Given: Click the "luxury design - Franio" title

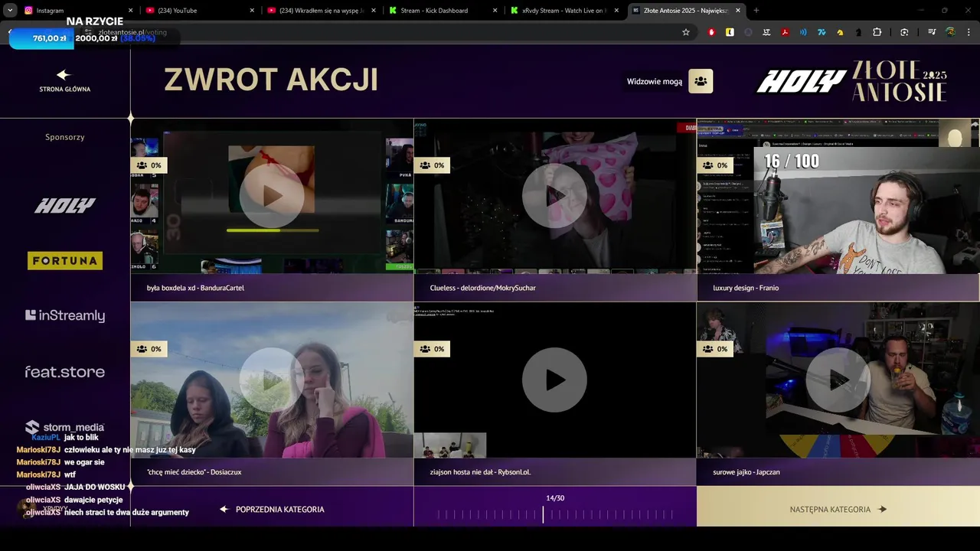Looking at the screenshot, I should point(746,288).
